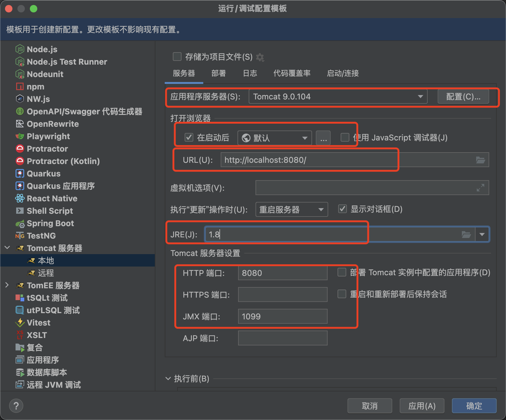Viewport: 506px width, 420px height.
Task: Click the help question mark icon
Action: click(x=16, y=406)
